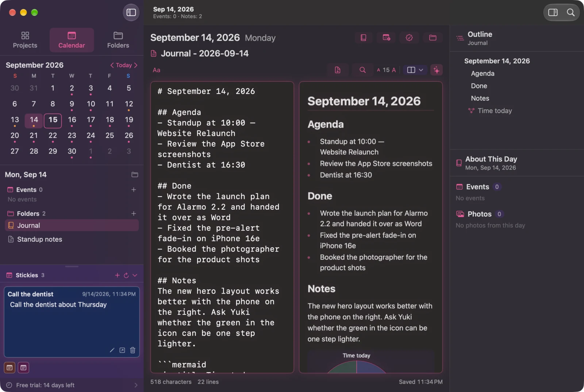Click the About This Day book icon

(459, 163)
